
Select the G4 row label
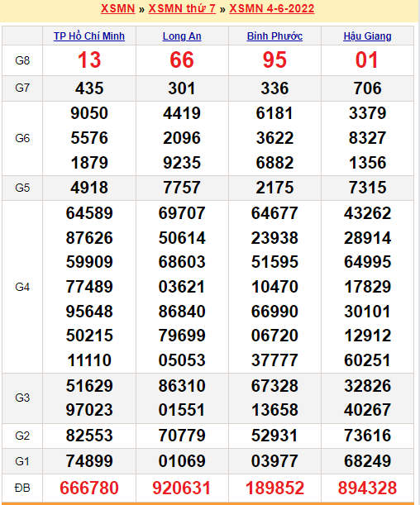(22, 287)
